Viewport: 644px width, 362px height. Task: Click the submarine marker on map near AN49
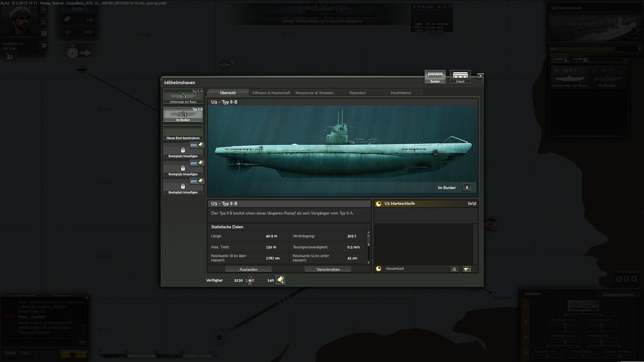point(81,69)
